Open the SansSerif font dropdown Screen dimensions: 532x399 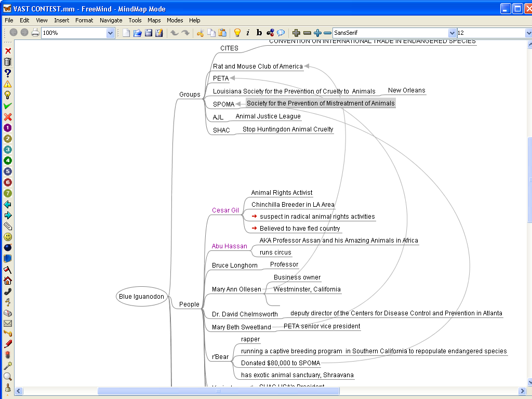pos(452,33)
